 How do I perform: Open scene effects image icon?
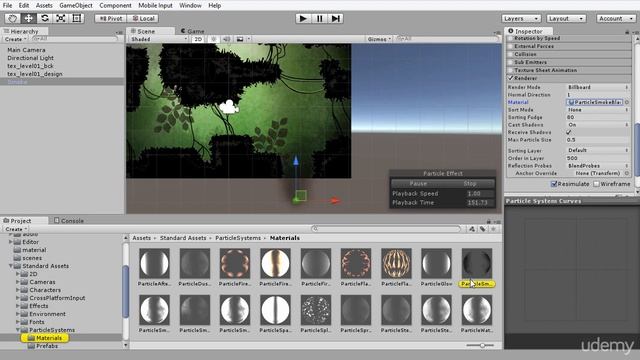coord(240,39)
